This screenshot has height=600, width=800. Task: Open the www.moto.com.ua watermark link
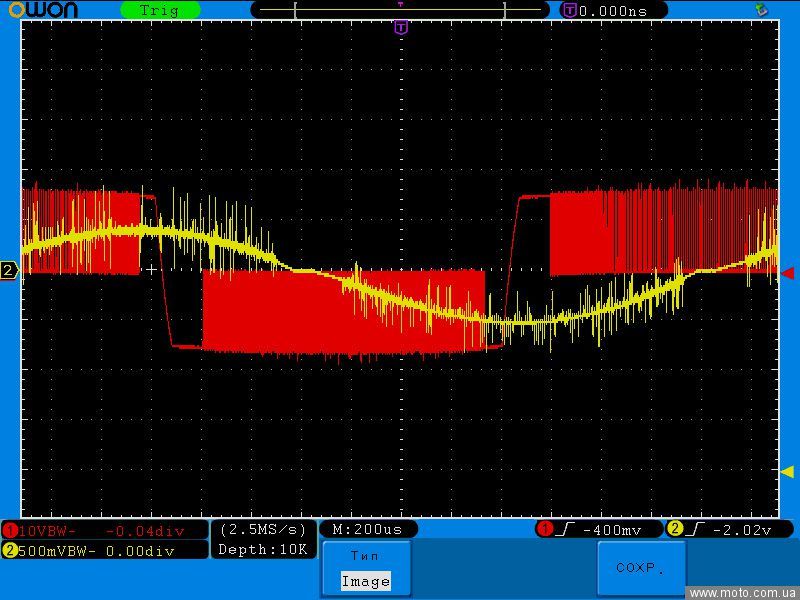click(x=743, y=593)
